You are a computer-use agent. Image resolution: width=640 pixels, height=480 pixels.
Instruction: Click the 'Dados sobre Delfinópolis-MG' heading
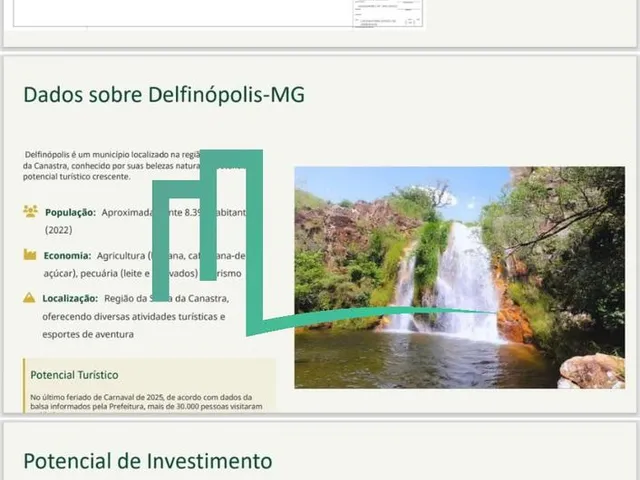164,95
